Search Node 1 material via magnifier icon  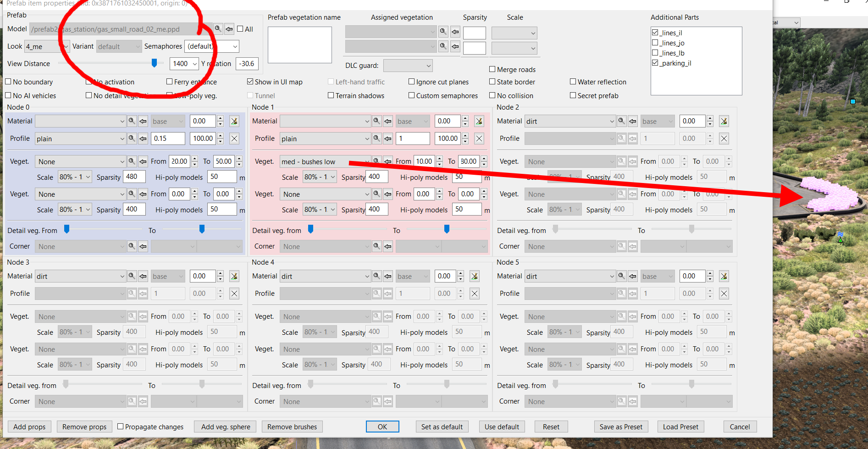click(376, 121)
